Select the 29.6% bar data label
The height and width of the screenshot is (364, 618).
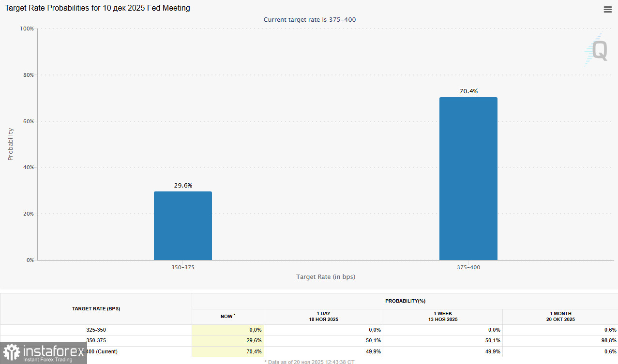point(183,185)
